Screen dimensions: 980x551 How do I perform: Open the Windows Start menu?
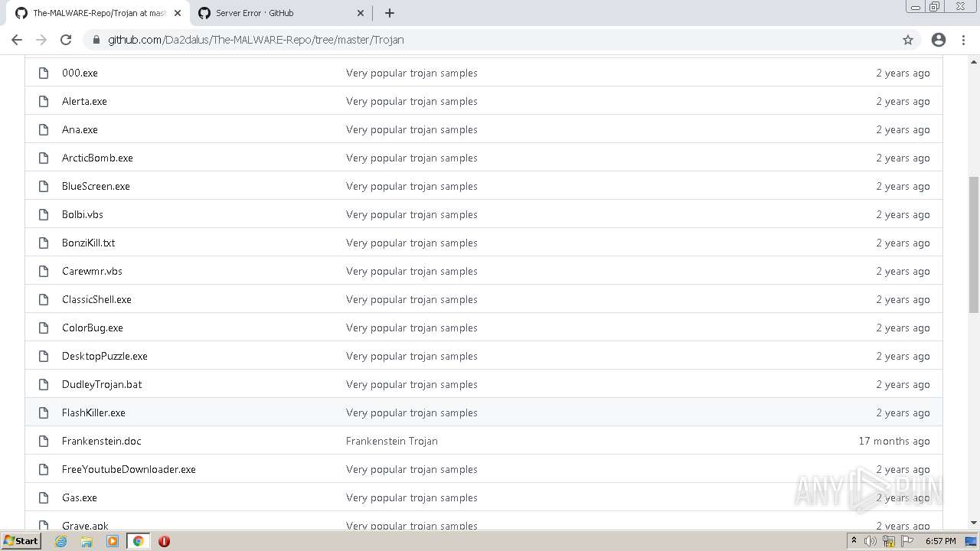[x=21, y=541]
